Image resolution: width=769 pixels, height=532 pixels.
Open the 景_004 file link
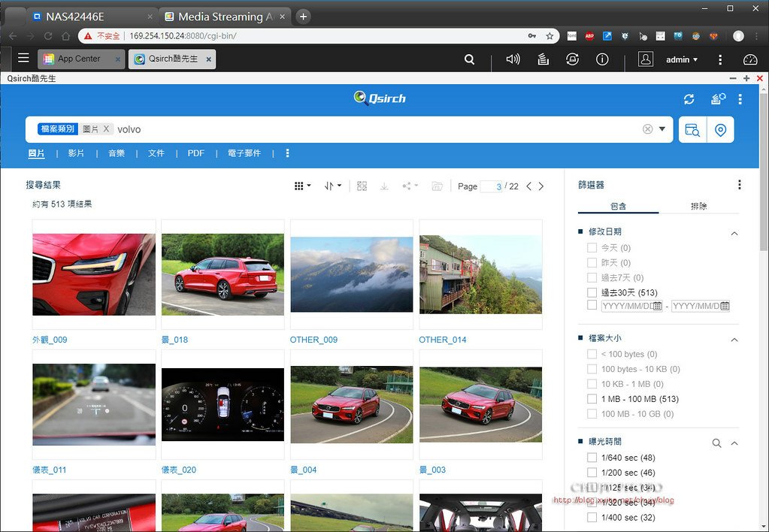[x=303, y=469]
